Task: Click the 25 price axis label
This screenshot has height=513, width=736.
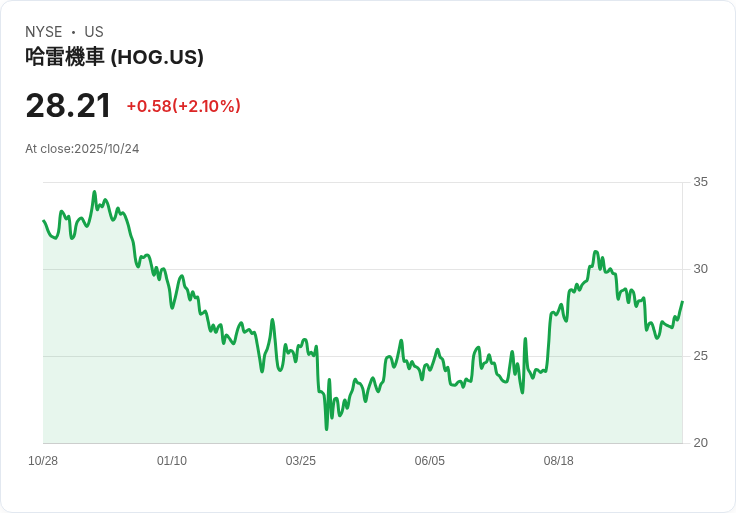Action: [x=700, y=356]
